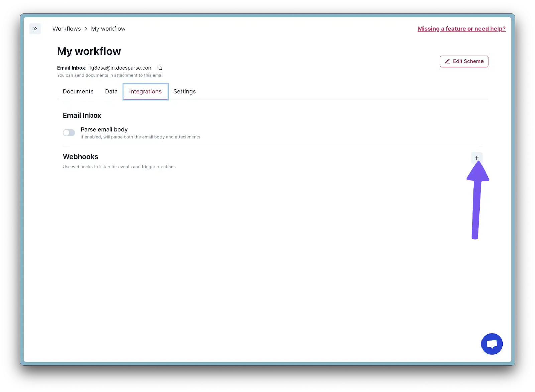Toggle Parse email body switch

pos(69,133)
